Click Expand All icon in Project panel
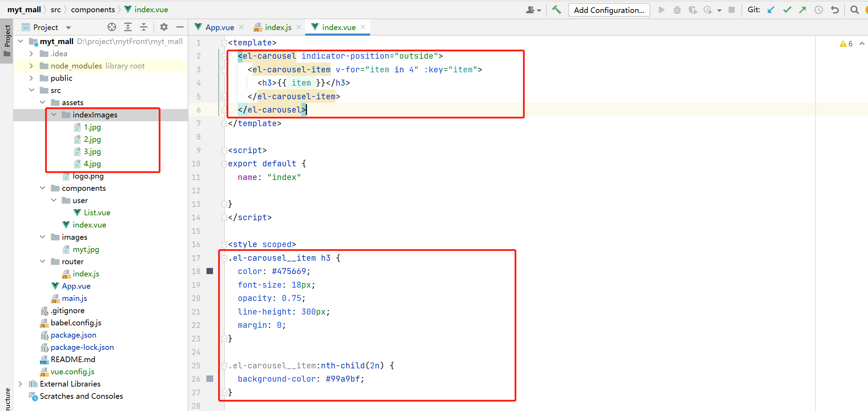 [128, 27]
